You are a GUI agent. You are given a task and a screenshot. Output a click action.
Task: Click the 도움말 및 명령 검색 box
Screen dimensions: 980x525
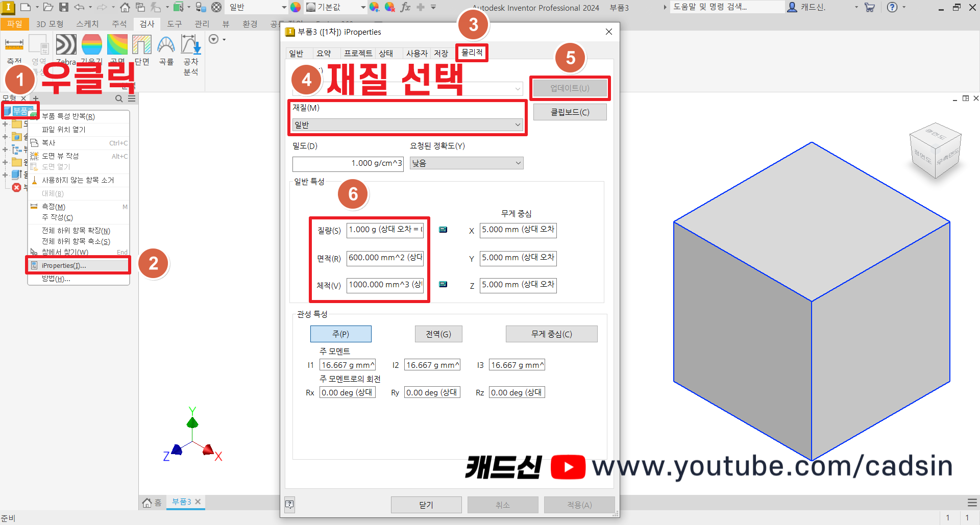[727, 7]
